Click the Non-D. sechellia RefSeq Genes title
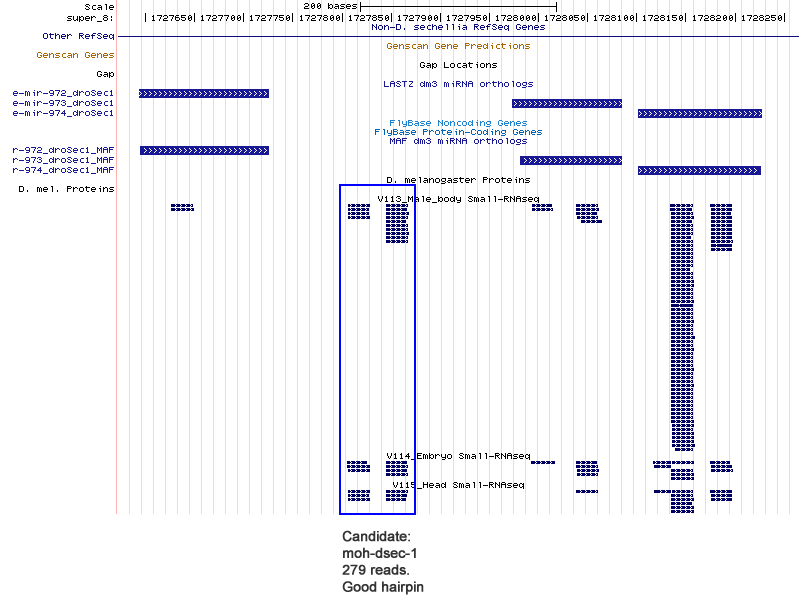 (458, 27)
